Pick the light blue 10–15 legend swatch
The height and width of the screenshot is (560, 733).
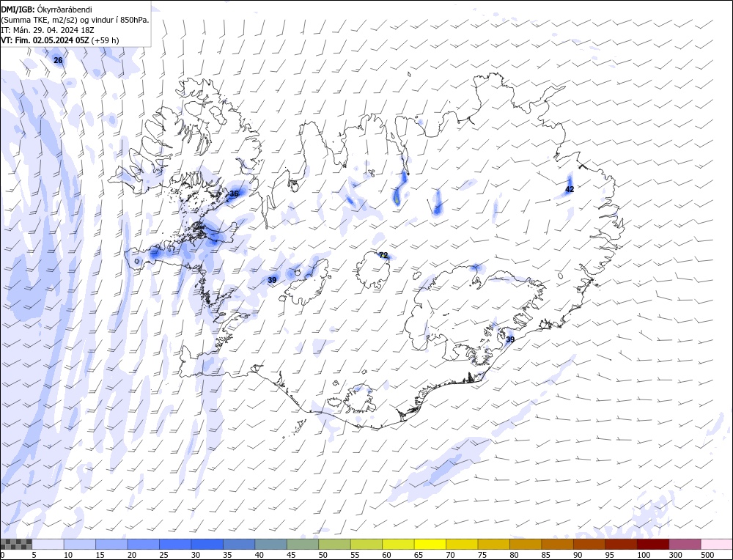80,544
